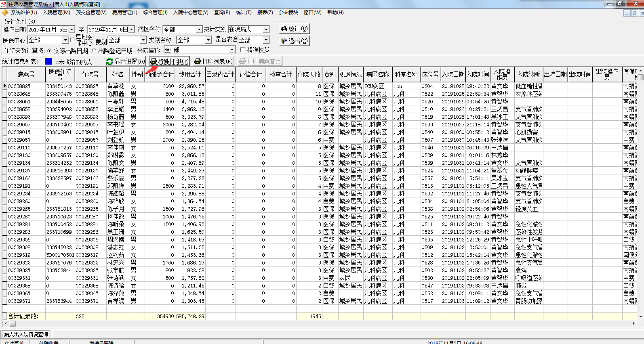Image resolution: width=644 pixels, height=344 pixels.
Task: Click the blue 未收治的病人 color swatch
Action: point(48,61)
